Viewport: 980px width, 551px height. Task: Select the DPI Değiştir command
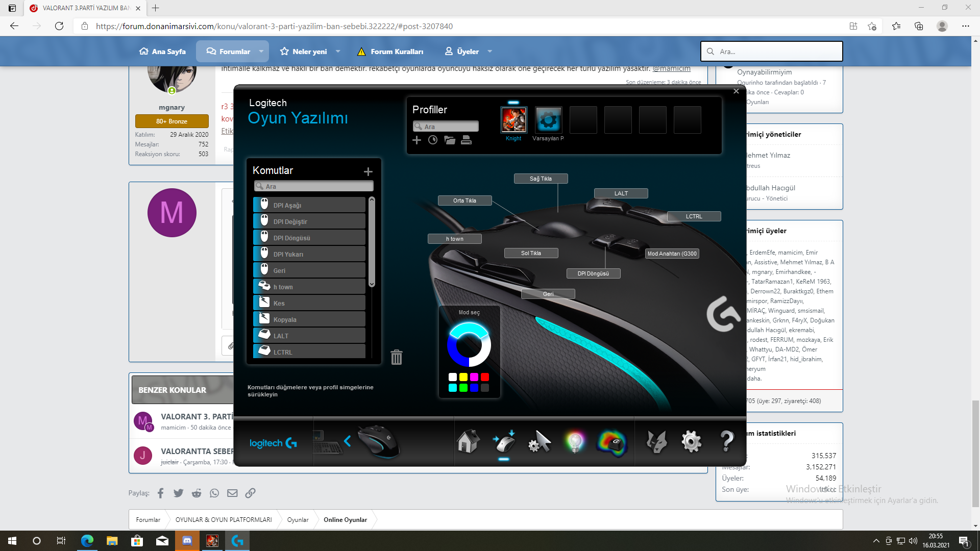point(309,221)
